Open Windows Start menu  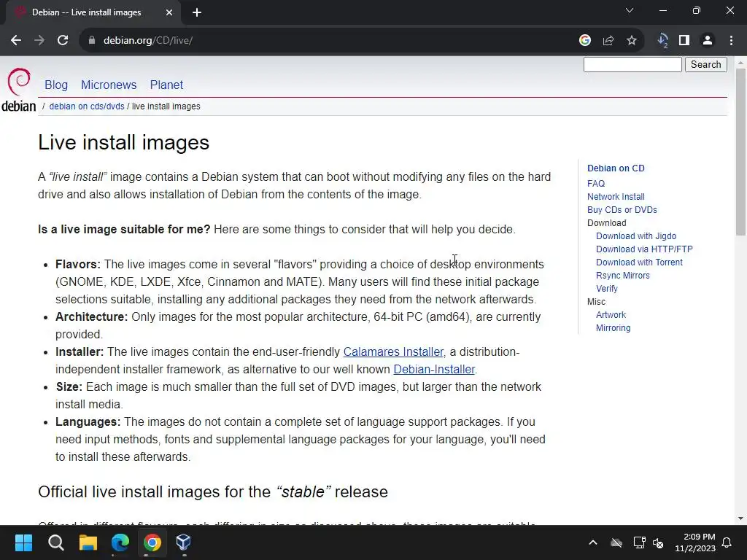(23, 542)
